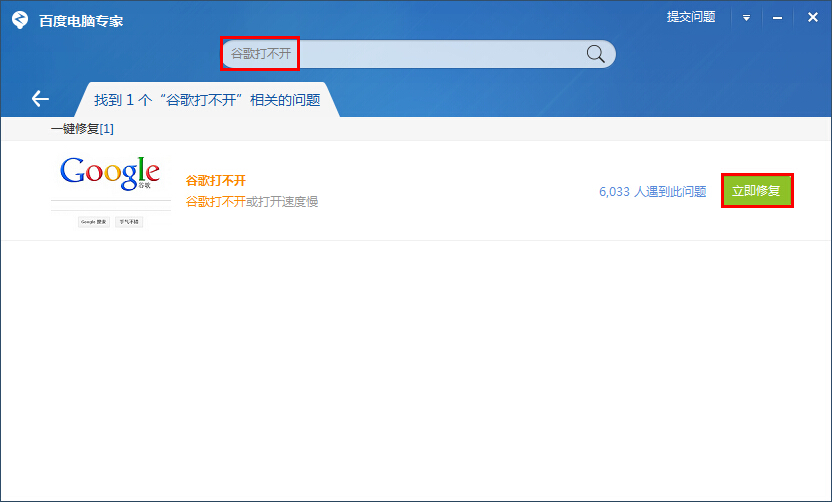Open the title bar dropdown menu arrow
The width and height of the screenshot is (832, 502).
coord(746,18)
